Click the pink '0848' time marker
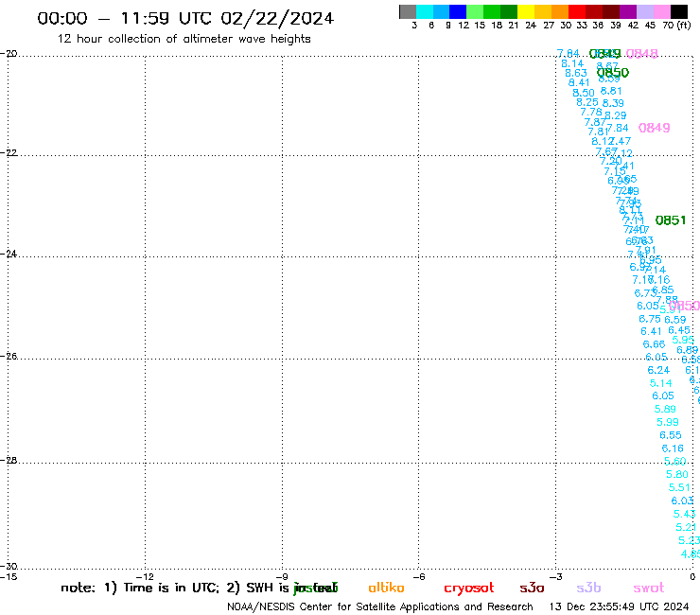 [x=642, y=54]
